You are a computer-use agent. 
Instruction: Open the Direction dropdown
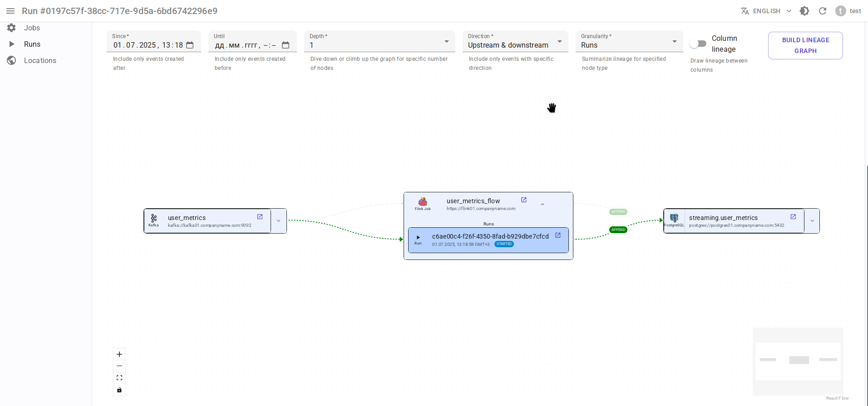(x=515, y=42)
